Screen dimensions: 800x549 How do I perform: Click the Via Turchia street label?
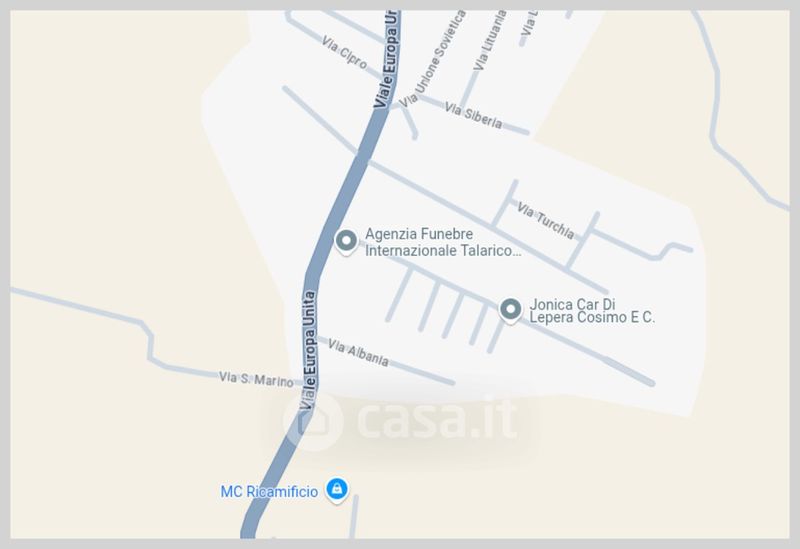(545, 220)
